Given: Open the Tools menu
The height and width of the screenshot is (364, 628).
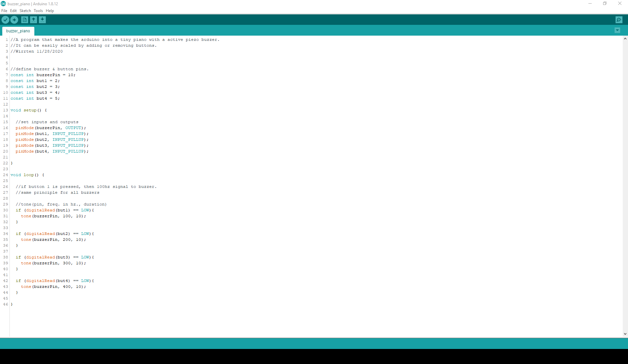Looking at the screenshot, I should [x=38, y=11].
